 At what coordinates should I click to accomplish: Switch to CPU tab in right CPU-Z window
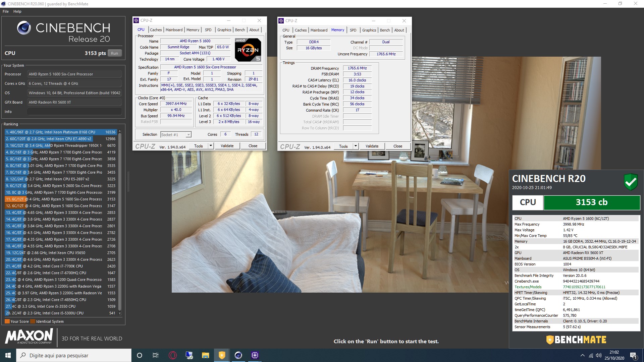click(286, 30)
